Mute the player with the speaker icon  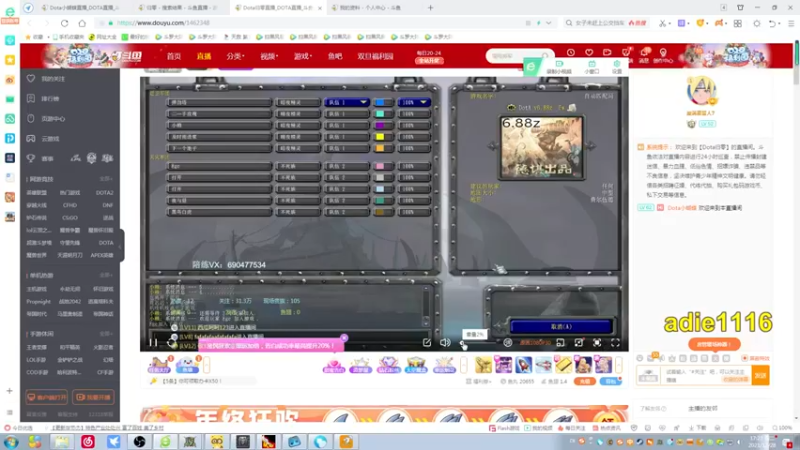coord(445,343)
